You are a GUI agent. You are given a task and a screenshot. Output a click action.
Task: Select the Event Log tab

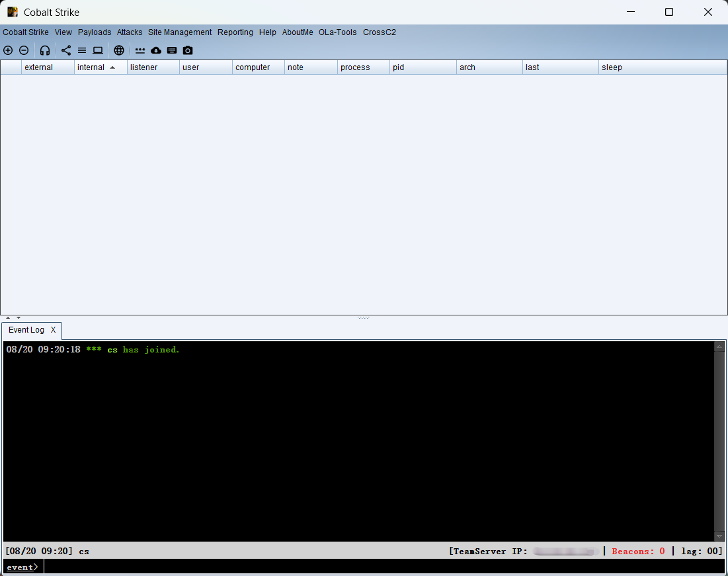[32, 330]
